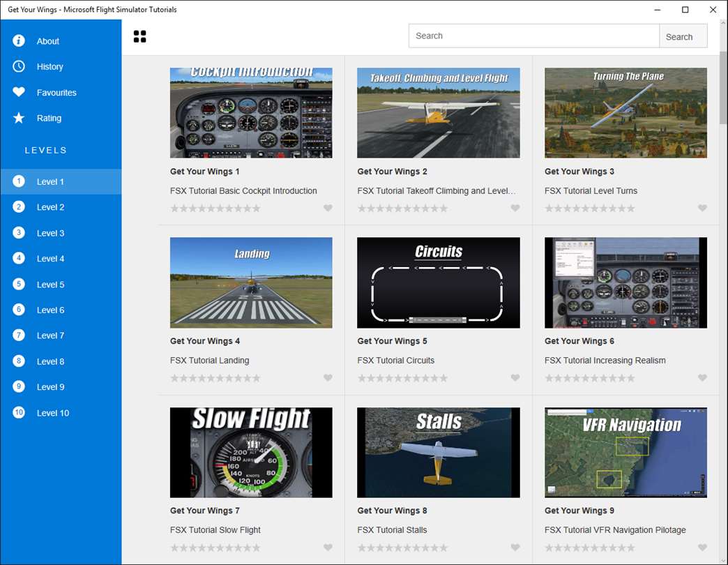Click the Level 7 number badge

19,336
